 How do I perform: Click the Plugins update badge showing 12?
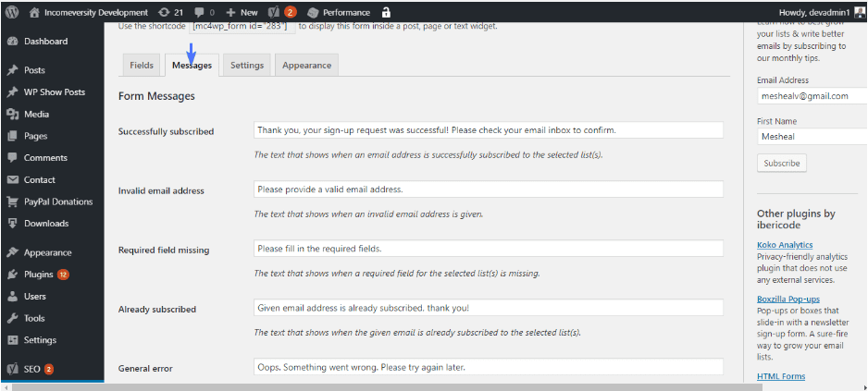click(x=63, y=275)
